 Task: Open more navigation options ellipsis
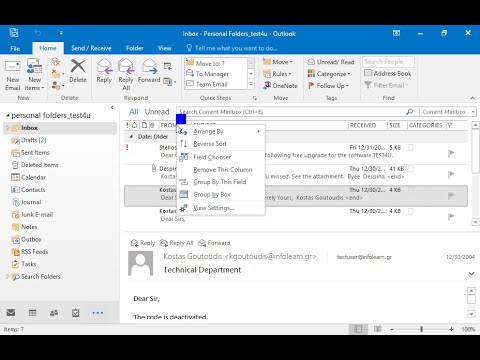click(x=97, y=313)
